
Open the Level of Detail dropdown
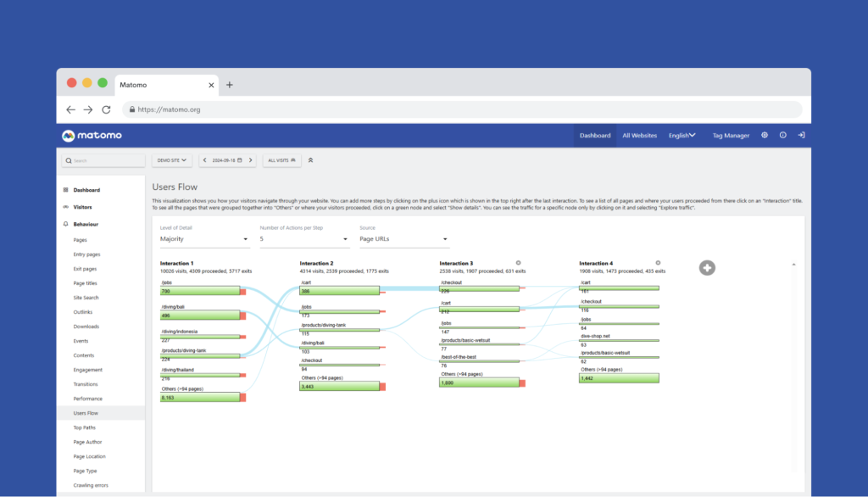coord(204,239)
